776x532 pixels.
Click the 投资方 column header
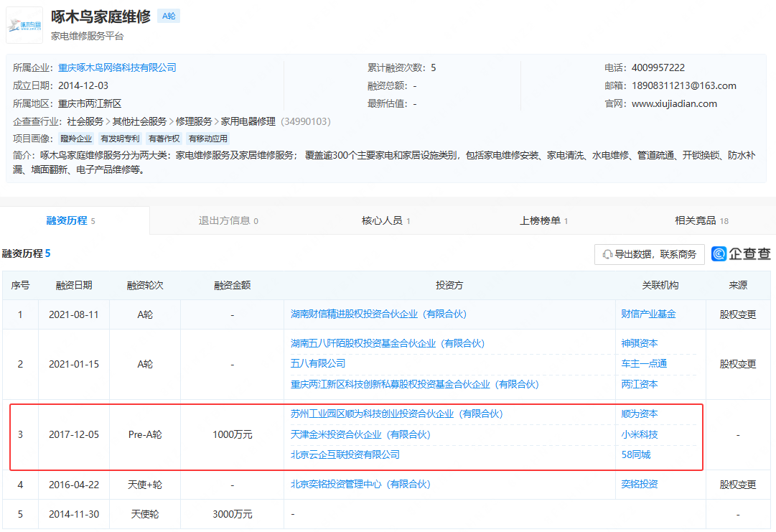[449, 286]
